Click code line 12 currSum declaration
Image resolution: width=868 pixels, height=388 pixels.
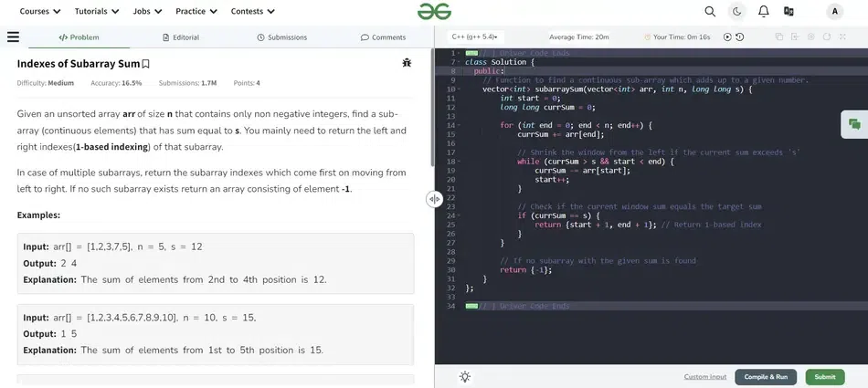547,108
